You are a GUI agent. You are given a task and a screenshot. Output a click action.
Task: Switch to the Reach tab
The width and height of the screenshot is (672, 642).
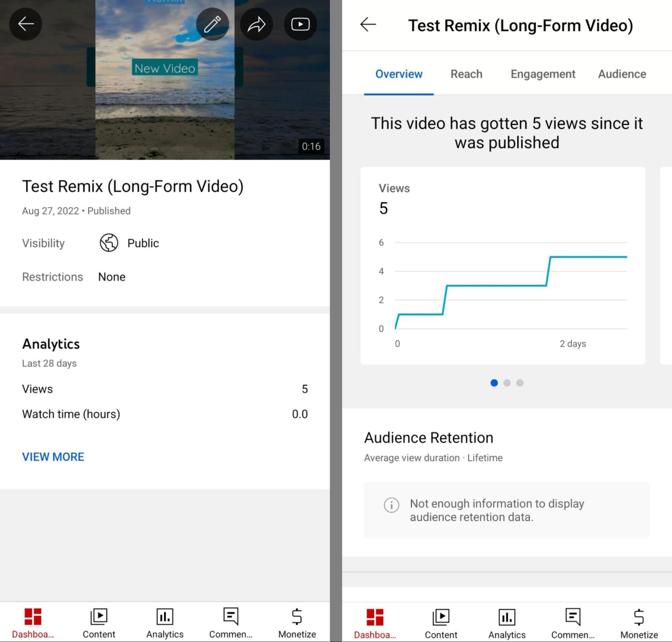[465, 74]
